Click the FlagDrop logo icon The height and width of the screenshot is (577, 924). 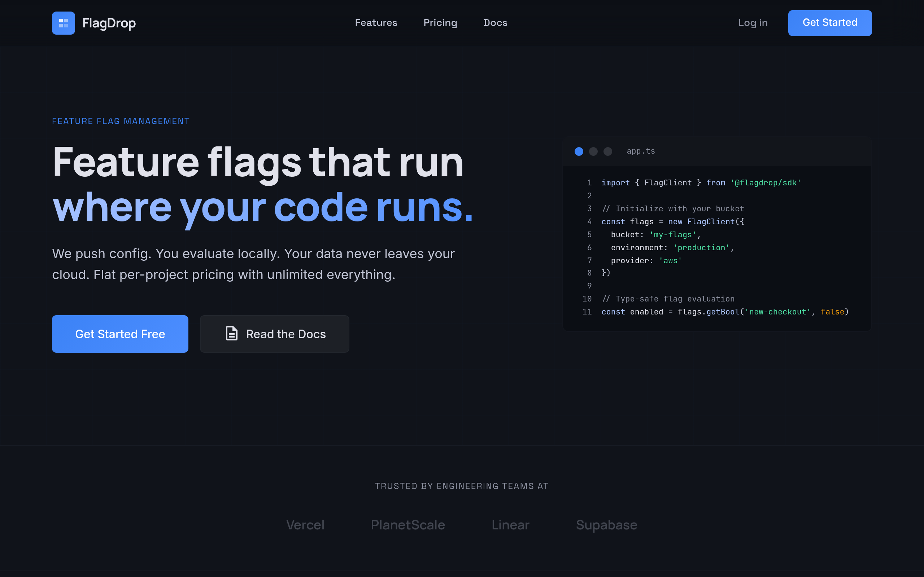[64, 23]
